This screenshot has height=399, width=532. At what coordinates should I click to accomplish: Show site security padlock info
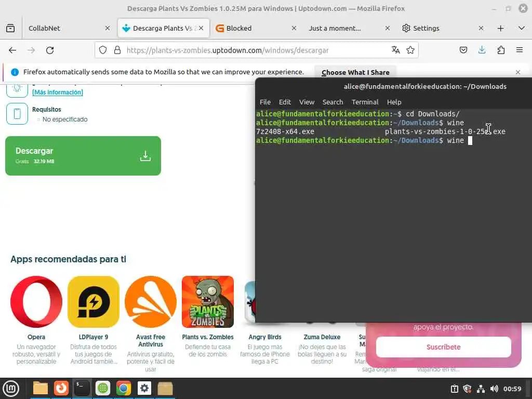(x=117, y=50)
